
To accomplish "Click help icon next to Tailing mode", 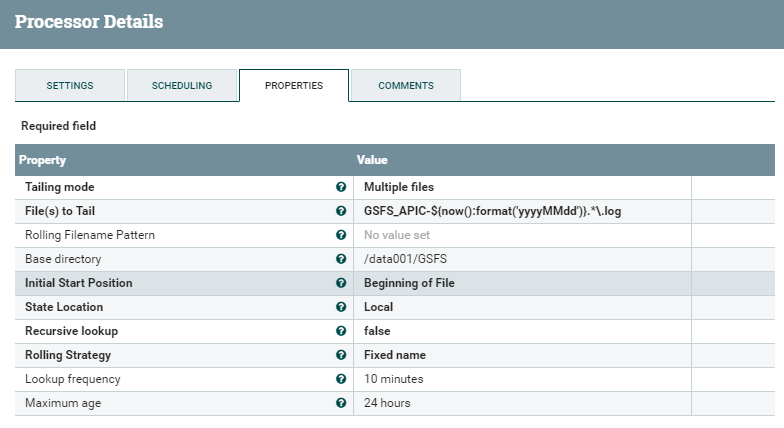I will [x=341, y=187].
